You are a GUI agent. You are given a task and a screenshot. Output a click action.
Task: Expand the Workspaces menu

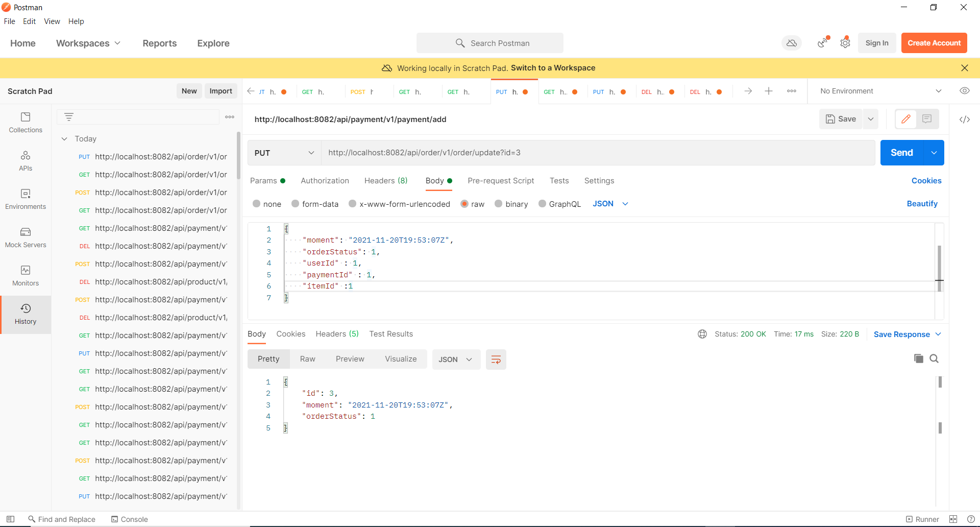pyautogui.click(x=88, y=43)
